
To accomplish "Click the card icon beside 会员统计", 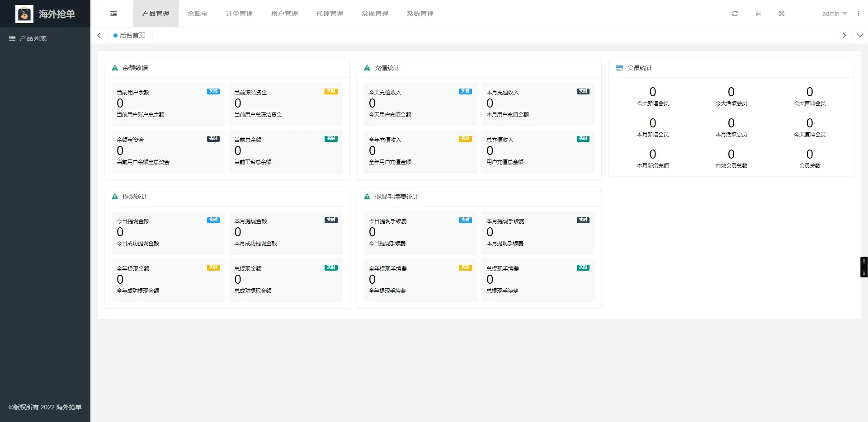I will tap(619, 68).
